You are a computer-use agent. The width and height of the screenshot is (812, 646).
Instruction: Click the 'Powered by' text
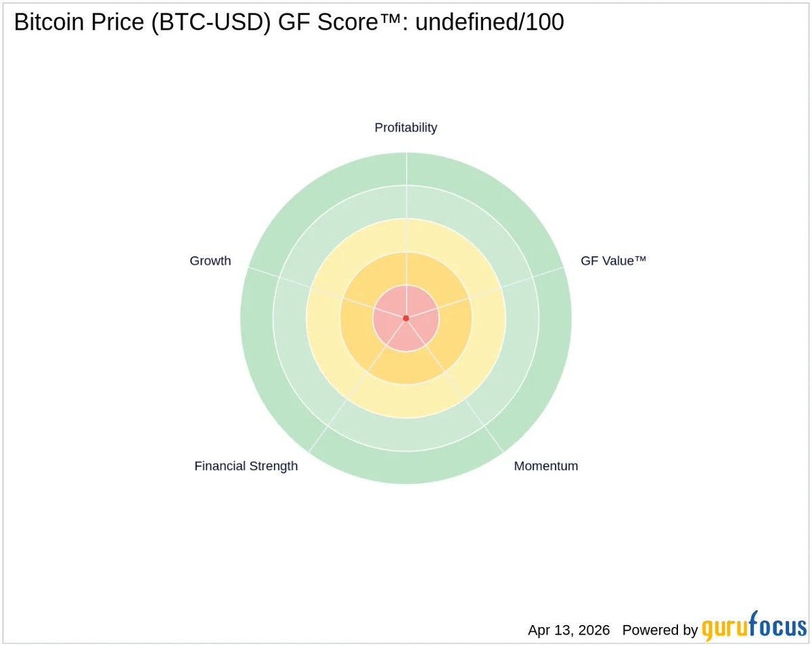pyautogui.click(x=660, y=630)
